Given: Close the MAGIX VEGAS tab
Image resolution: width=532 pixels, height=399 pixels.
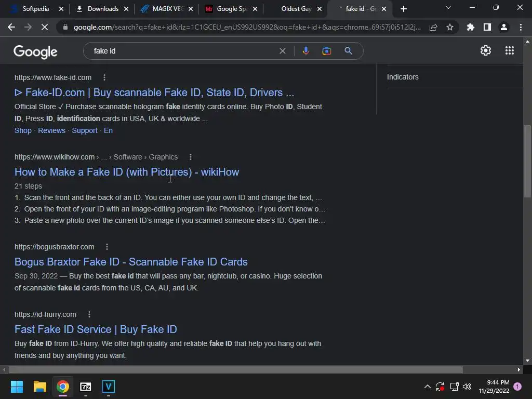Looking at the screenshot, I should click(191, 9).
